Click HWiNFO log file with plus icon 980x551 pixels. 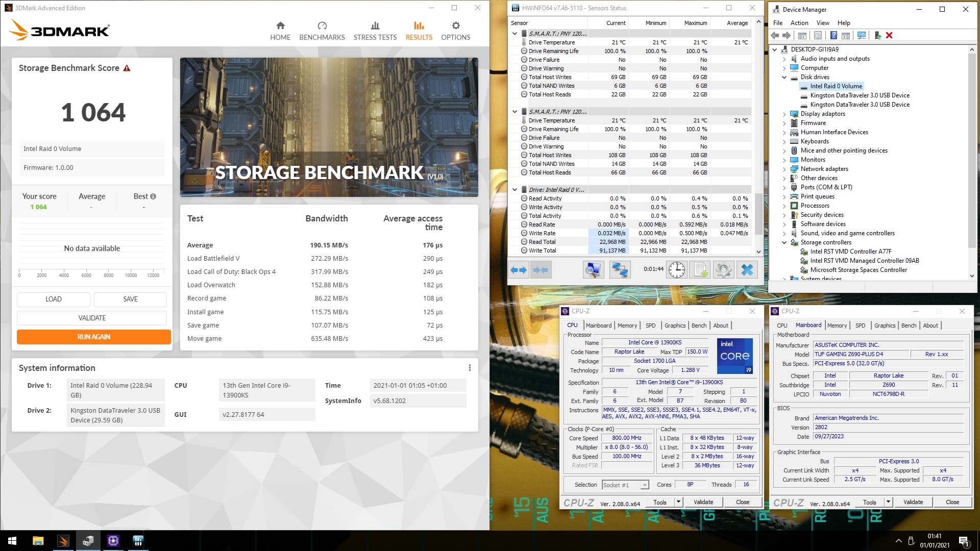click(700, 270)
